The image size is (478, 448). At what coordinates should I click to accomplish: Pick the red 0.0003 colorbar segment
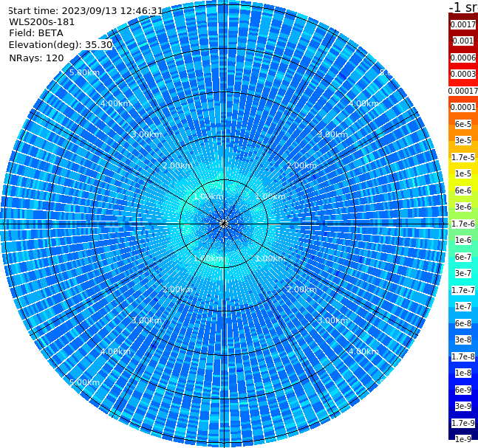(463, 74)
